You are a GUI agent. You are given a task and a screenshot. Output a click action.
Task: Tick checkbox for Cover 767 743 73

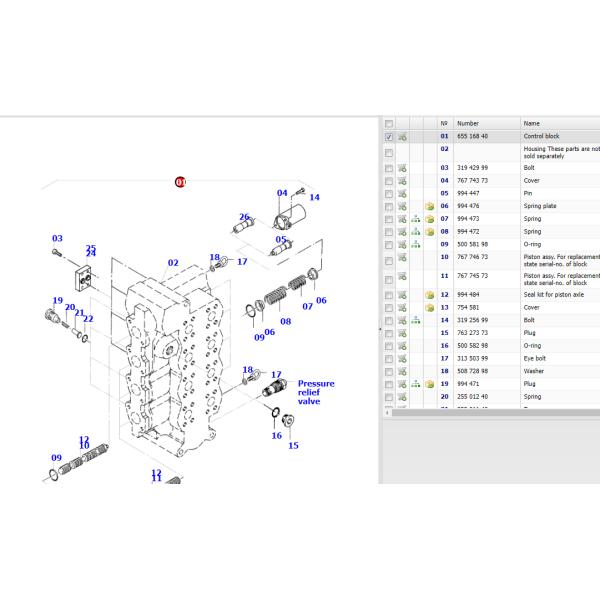point(389,181)
